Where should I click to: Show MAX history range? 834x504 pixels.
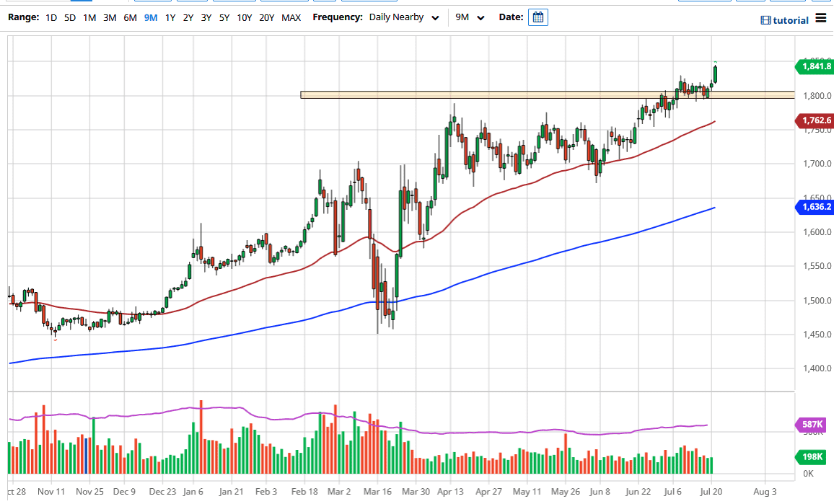[291, 17]
